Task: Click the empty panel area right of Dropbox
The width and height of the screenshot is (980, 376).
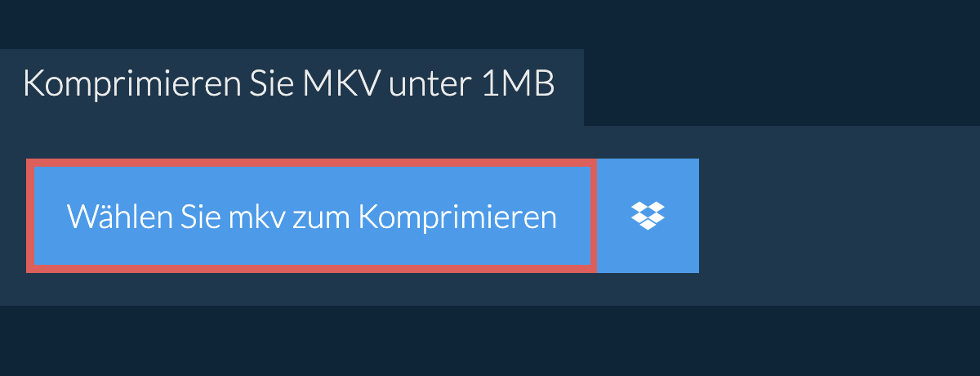Action: point(840,216)
